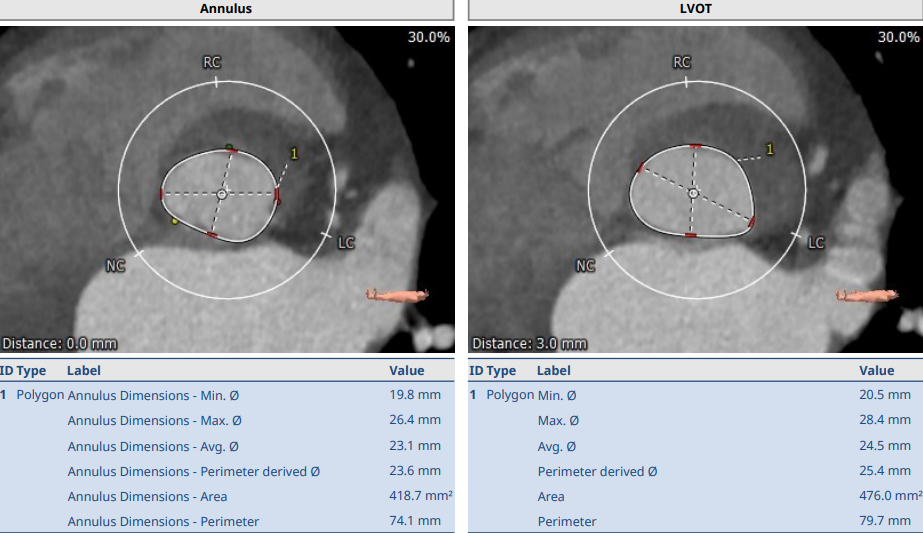Click the orientation figure icon in Annulus view
Viewport: 923px width, 533px height.
pyautogui.click(x=397, y=295)
